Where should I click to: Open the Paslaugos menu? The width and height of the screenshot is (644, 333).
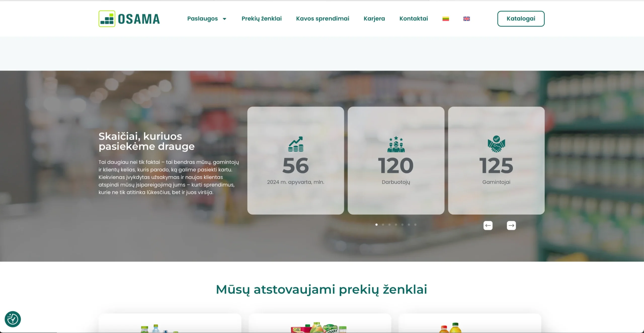tap(203, 19)
